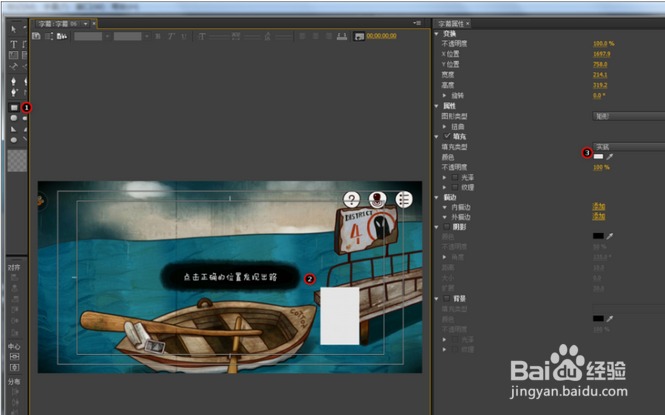The height and width of the screenshot is (415, 665).
Task: Select the 字幕: 字幕 06 tab
Action: 59,24
